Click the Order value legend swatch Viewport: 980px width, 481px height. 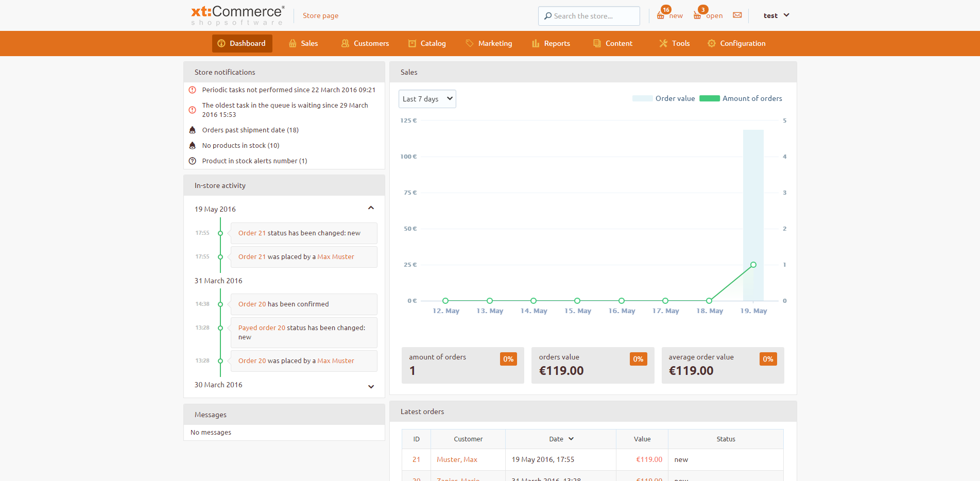click(x=642, y=98)
